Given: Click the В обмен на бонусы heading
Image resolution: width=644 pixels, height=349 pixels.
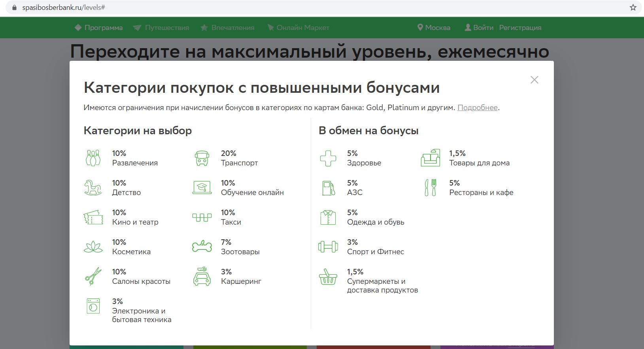Looking at the screenshot, I should coord(368,131).
